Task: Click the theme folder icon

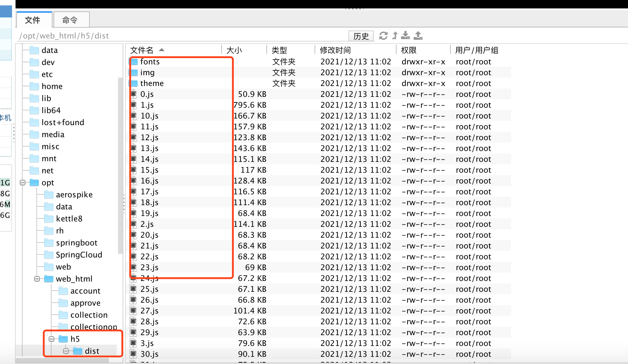Action: pyautogui.click(x=134, y=83)
